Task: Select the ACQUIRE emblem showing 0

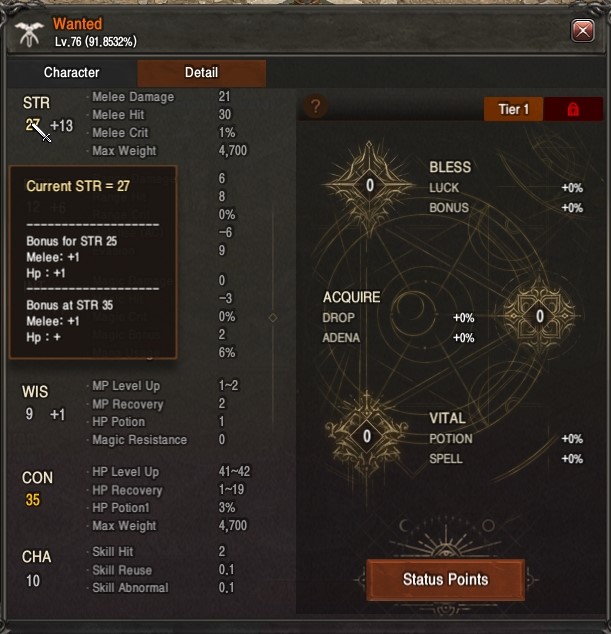Action: (539, 316)
